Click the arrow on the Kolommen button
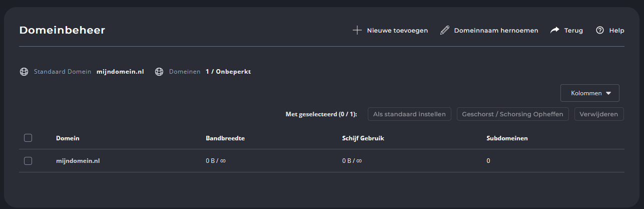644x209 pixels. tap(608, 93)
